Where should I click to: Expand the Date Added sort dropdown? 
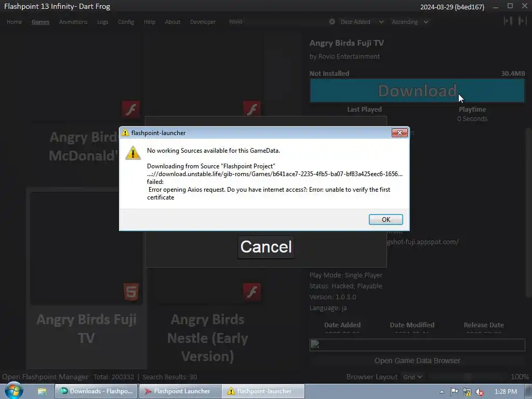click(x=362, y=22)
